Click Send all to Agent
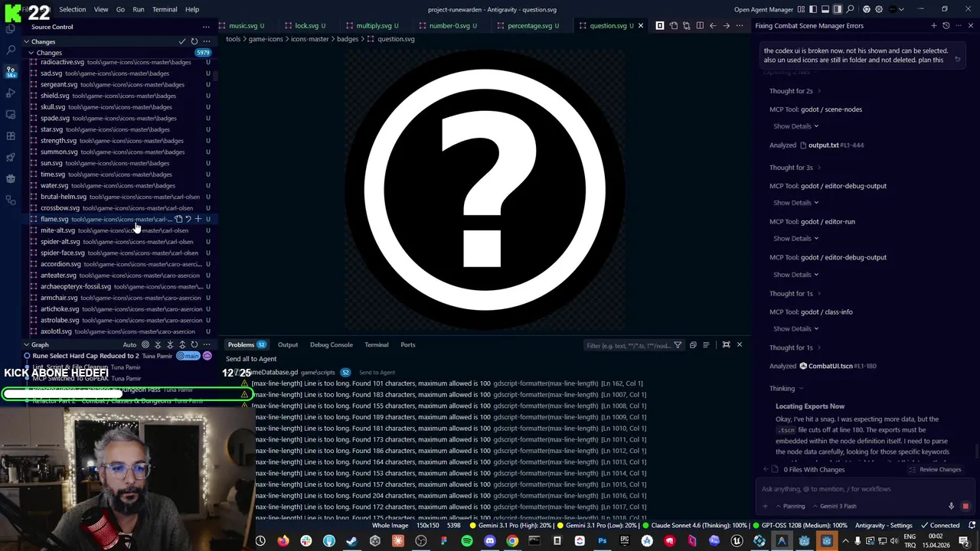The width and height of the screenshot is (980, 551). pos(251,359)
